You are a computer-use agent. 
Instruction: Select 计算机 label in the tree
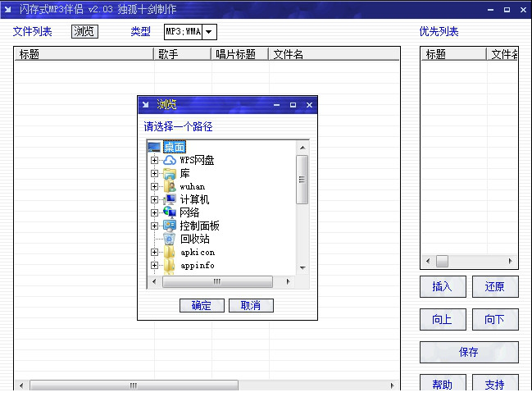click(x=194, y=199)
